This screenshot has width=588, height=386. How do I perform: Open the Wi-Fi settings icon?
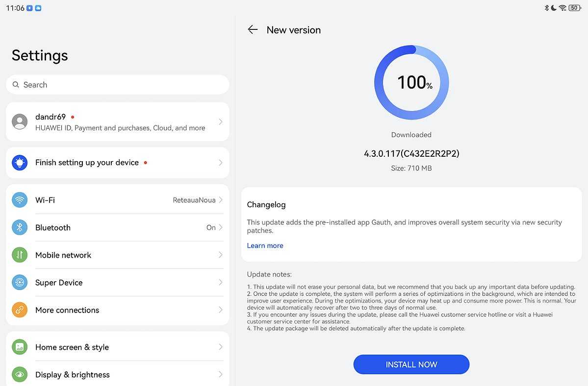[x=20, y=200]
